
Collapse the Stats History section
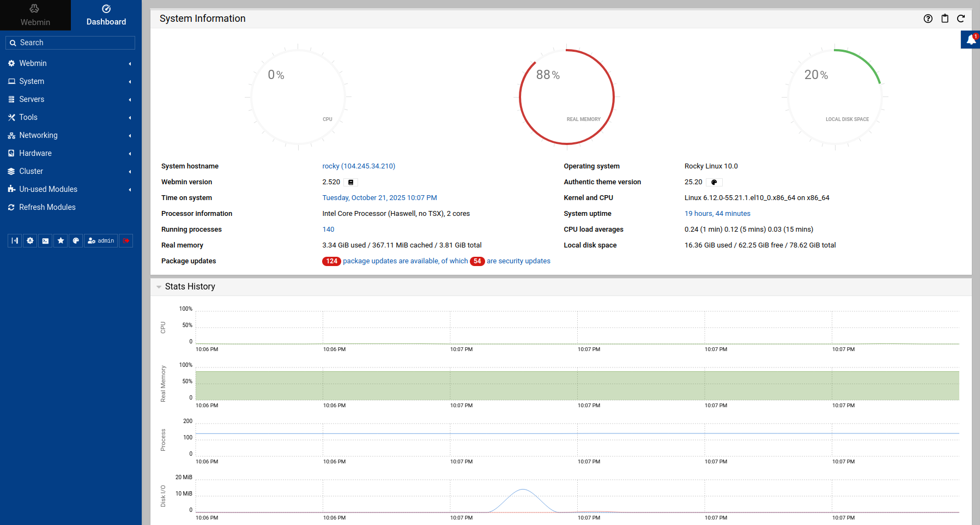(159, 287)
